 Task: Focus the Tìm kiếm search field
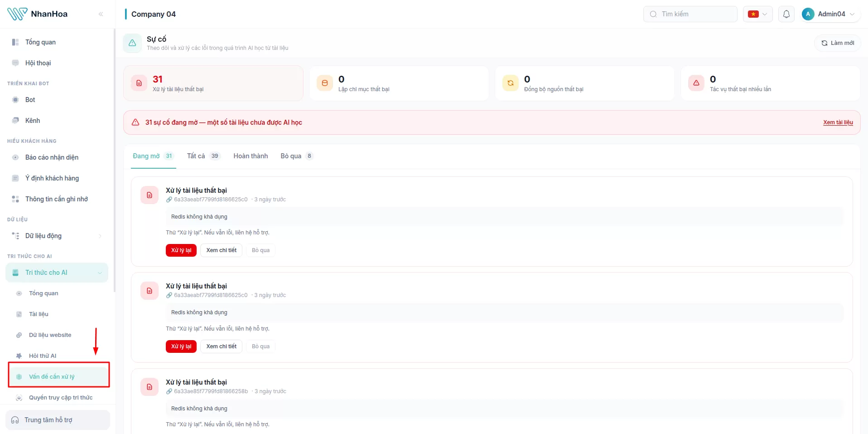pyautogui.click(x=690, y=14)
